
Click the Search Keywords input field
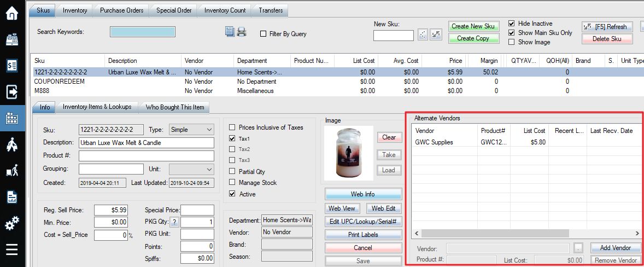pyautogui.click(x=143, y=32)
